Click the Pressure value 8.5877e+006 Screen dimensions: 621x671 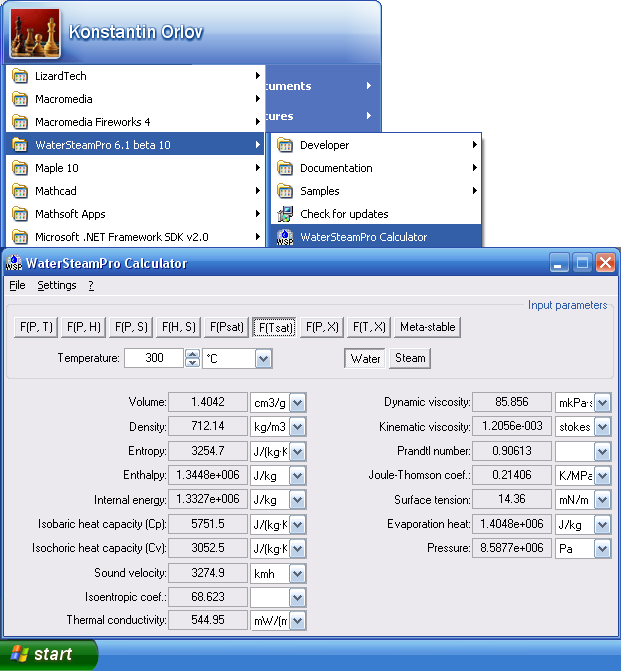coord(512,548)
